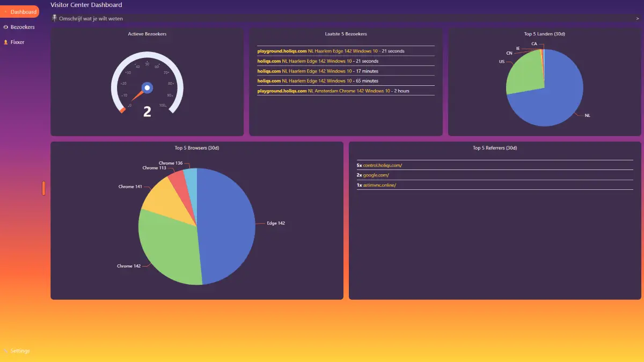Open the Fixxer page
Image resolution: width=644 pixels, height=362 pixels.
click(17, 42)
